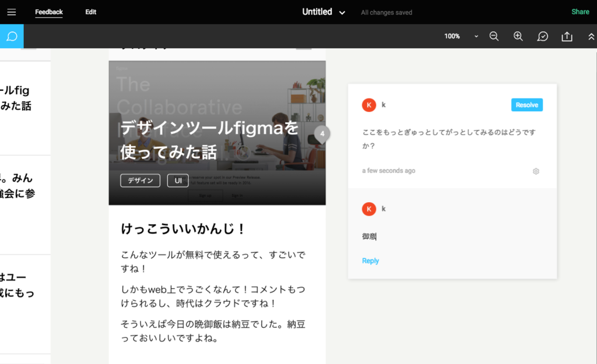597x364 pixels.
Task: Collapse the toolbar with double chevron
Action: point(591,37)
